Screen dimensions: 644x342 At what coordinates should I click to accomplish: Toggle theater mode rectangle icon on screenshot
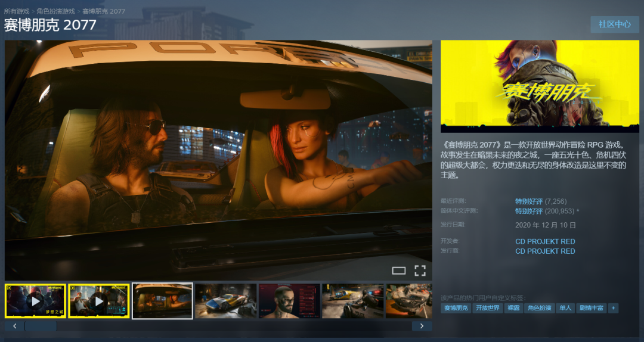point(398,271)
